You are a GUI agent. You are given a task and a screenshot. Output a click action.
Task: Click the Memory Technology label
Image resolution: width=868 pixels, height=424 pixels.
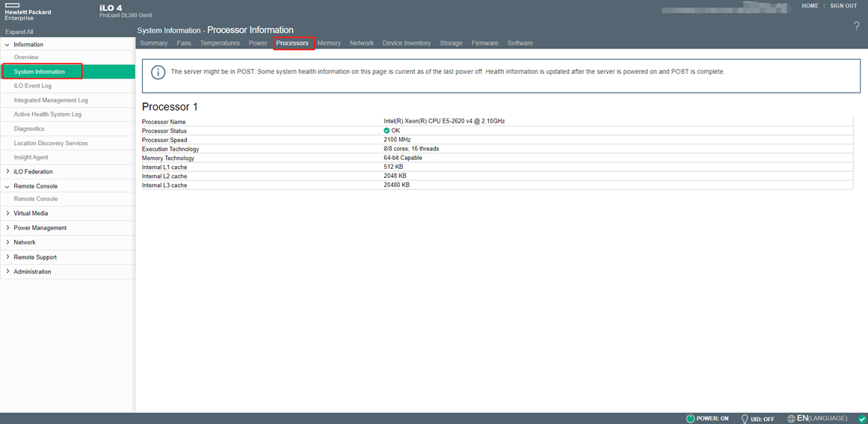click(x=168, y=159)
